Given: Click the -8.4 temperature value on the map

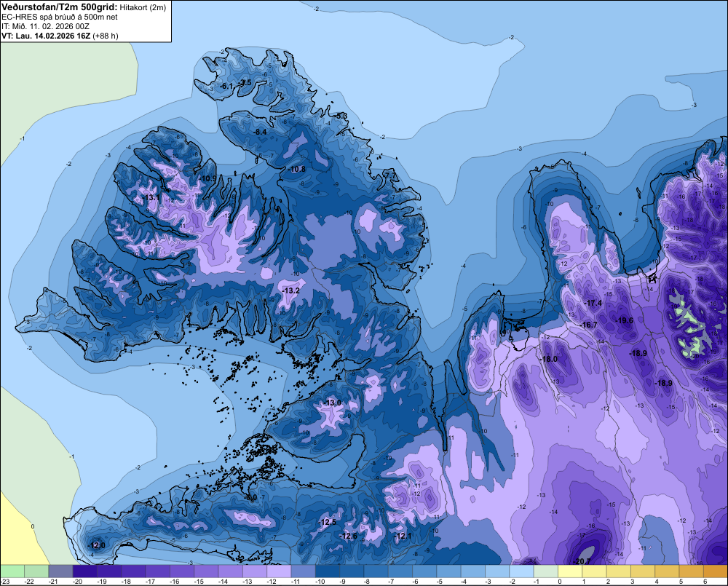Looking at the screenshot, I should coord(260,132).
